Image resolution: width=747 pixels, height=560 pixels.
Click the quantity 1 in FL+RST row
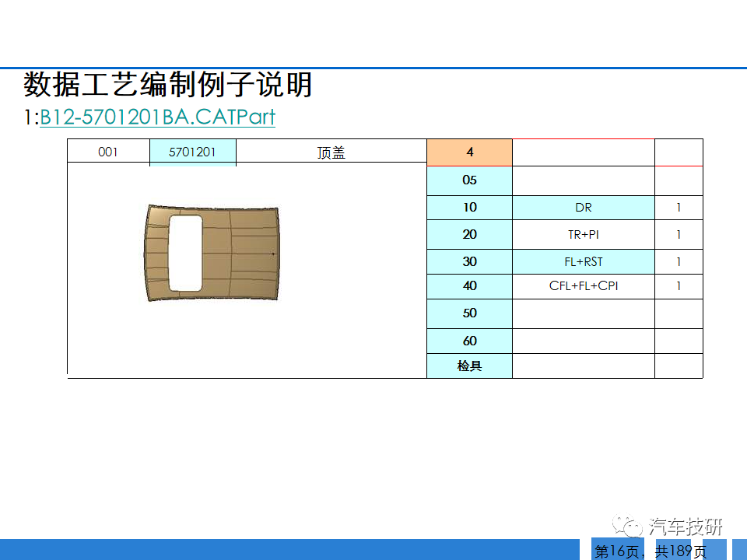pyautogui.click(x=679, y=261)
